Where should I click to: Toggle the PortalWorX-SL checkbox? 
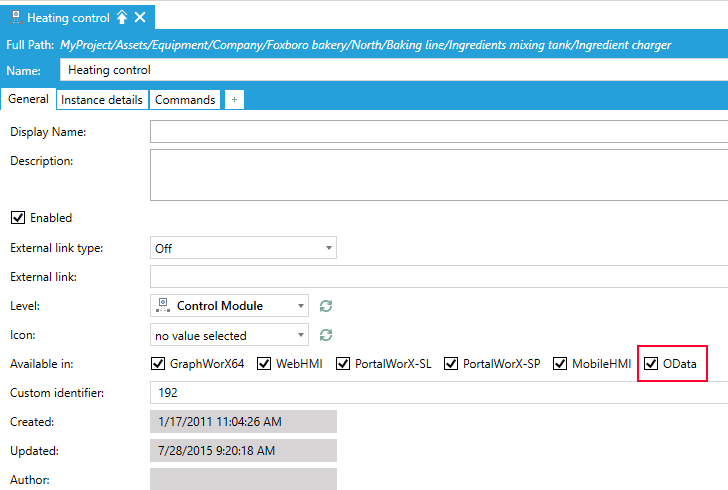(x=343, y=364)
